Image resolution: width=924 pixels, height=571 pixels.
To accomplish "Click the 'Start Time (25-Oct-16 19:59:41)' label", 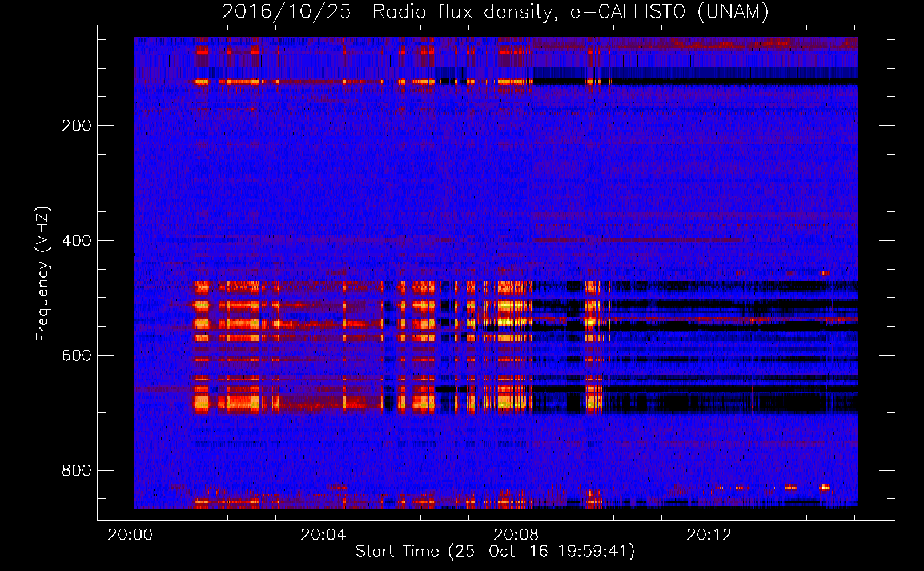I will [x=495, y=552].
